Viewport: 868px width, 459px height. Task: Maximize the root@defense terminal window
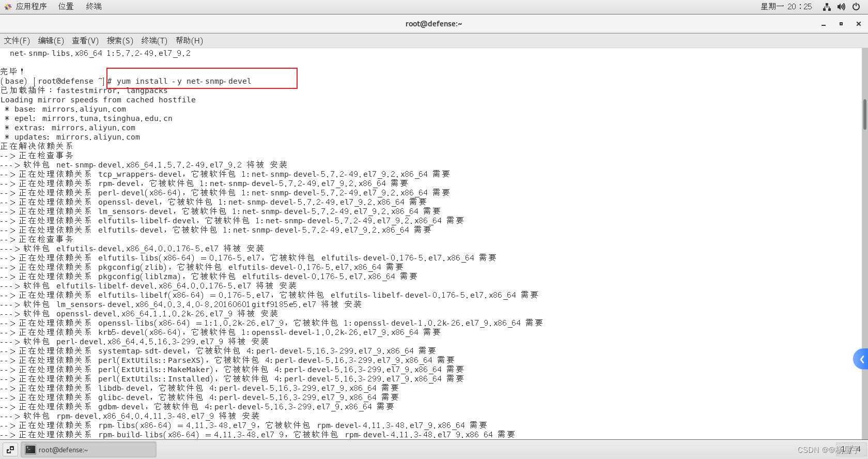pos(841,24)
